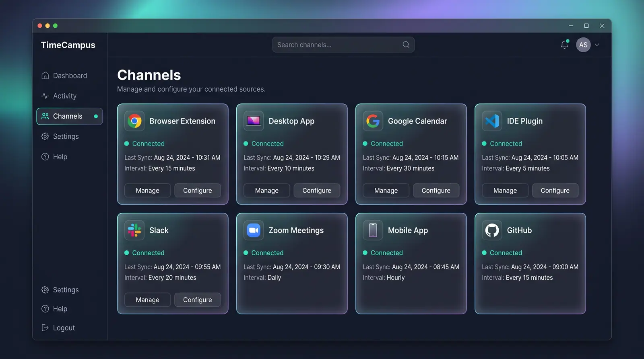The image size is (644, 359).
Task: Click Last Sync 10:29 AM on Desktop App
Action: (292, 158)
